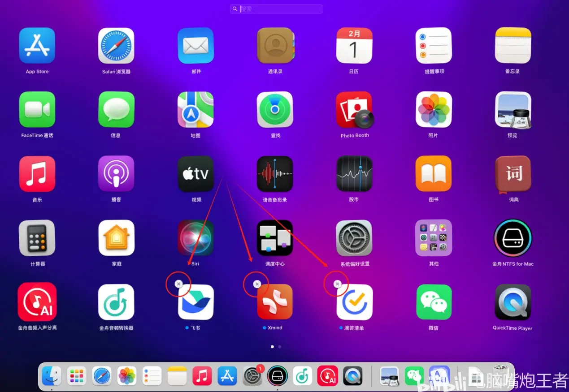Viewport: 569px width, 392px height.
Task: Open Notes from the Dock
Action: point(177,375)
